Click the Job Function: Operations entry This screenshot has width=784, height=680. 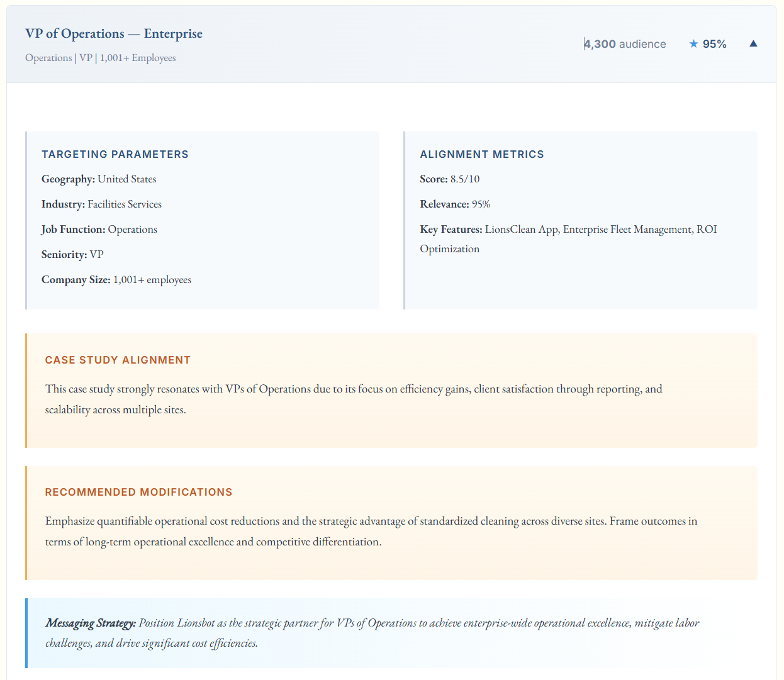99,230
